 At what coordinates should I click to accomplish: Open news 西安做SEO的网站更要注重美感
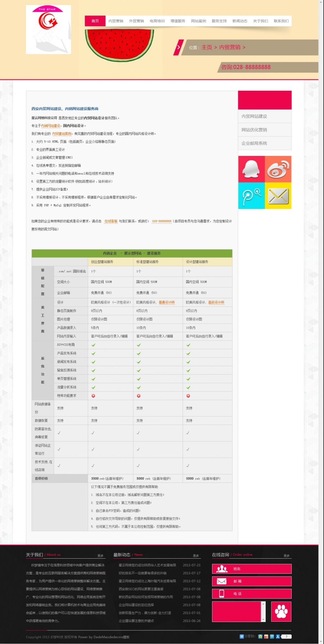[141, 589]
